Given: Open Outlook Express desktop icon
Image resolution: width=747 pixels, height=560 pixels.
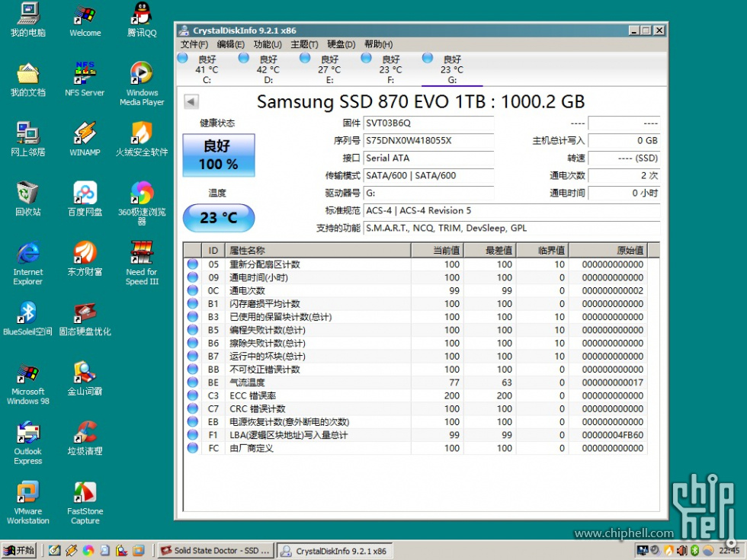Looking at the screenshot, I should tap(28, 443).
